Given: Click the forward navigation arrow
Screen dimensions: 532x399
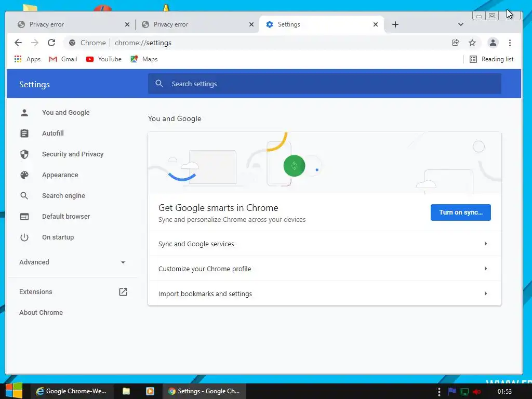Looking at the screenshot, I should coord(35,43).
